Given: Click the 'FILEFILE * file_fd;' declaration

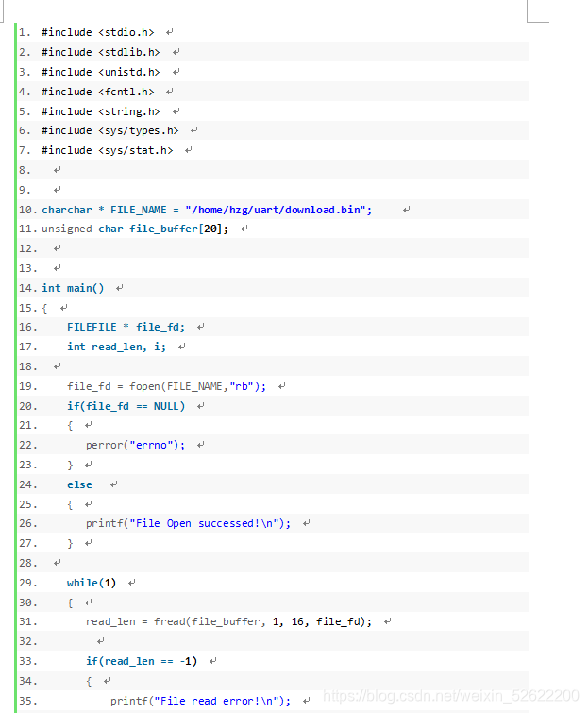Looking at the screenshot, I should pos(126,327).
